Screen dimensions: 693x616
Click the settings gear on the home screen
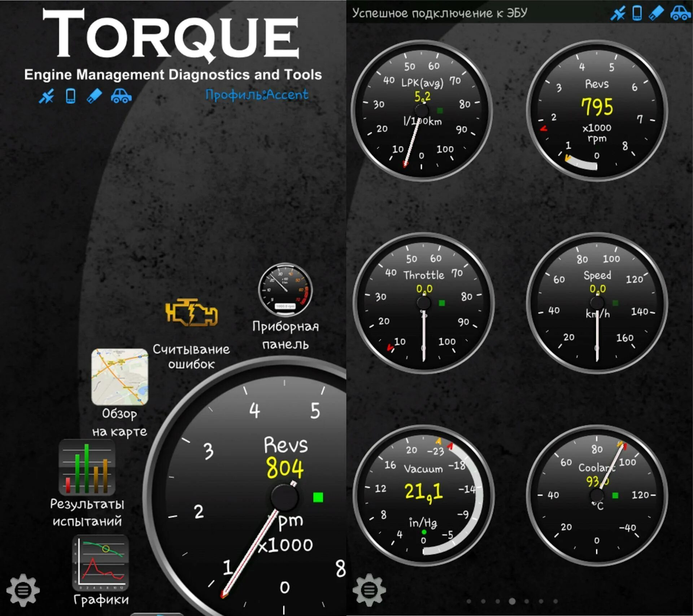coord(23,590)
